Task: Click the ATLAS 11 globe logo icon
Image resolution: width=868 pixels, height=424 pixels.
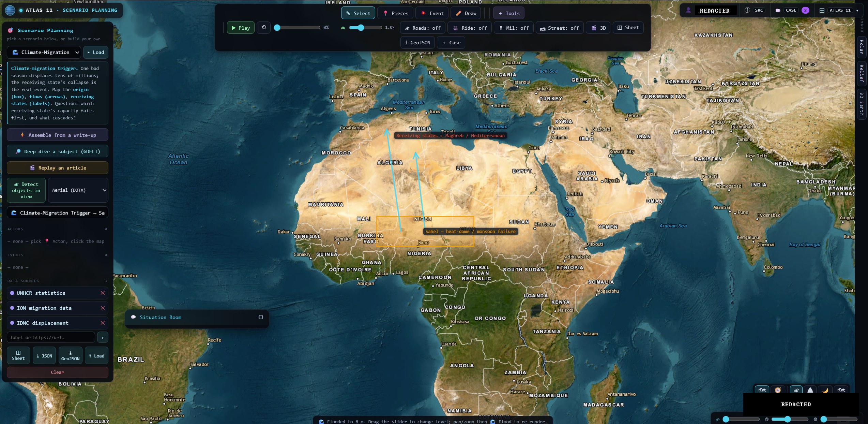Action: tap(10, 10)
